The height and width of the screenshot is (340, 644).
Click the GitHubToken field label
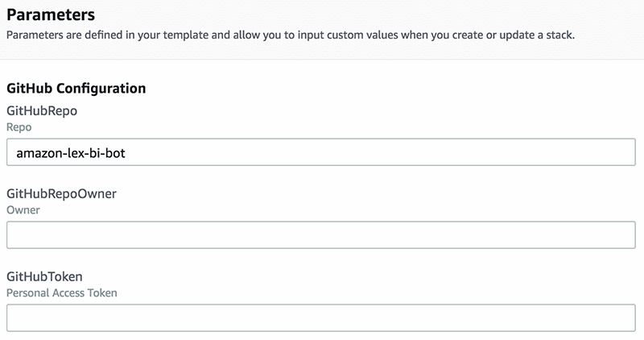pos(44,277)
